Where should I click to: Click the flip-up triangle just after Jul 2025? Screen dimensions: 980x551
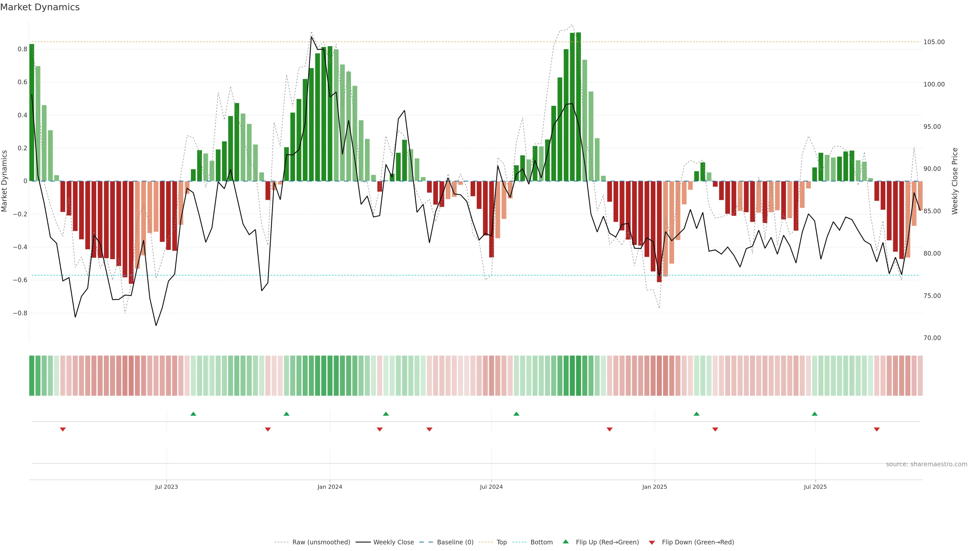tap(815, 414)
